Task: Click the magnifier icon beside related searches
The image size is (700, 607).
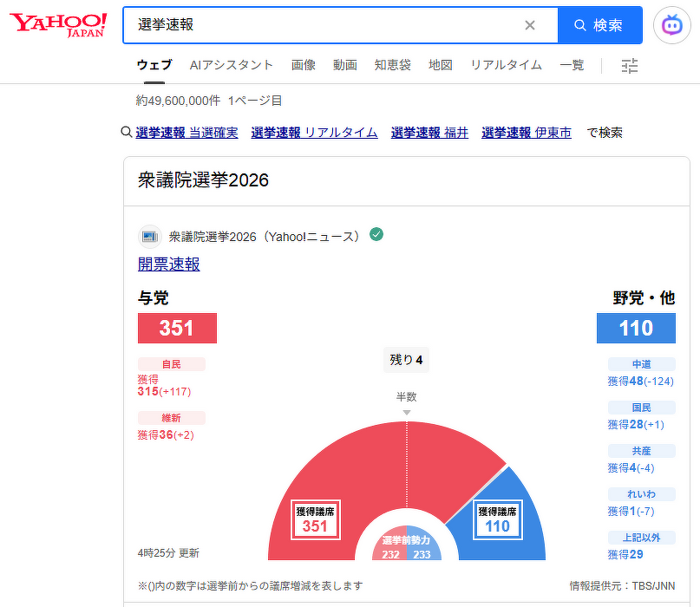Action: 127,133
